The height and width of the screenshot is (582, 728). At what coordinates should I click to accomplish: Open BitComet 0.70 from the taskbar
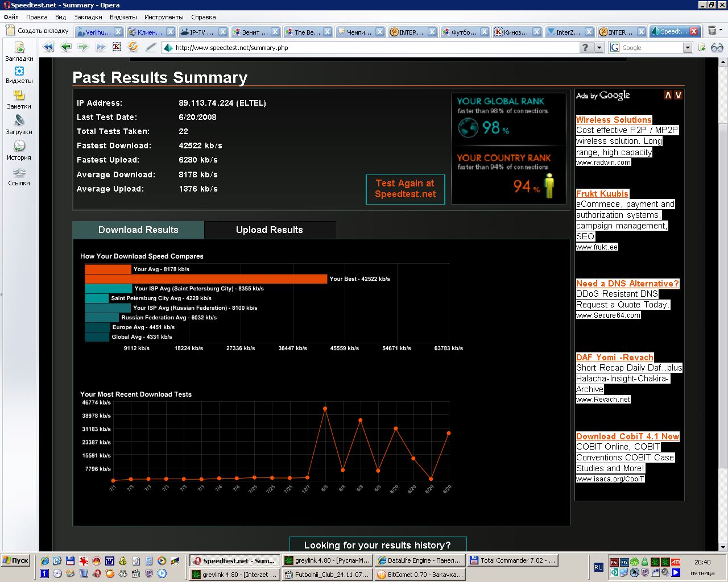pyautogui.click(x=420, y=575)
